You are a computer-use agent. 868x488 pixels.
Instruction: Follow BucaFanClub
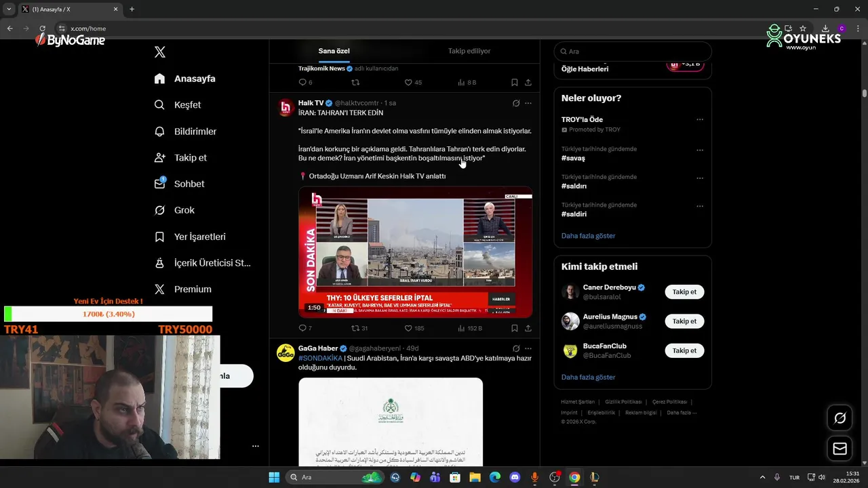pos(684,350)
